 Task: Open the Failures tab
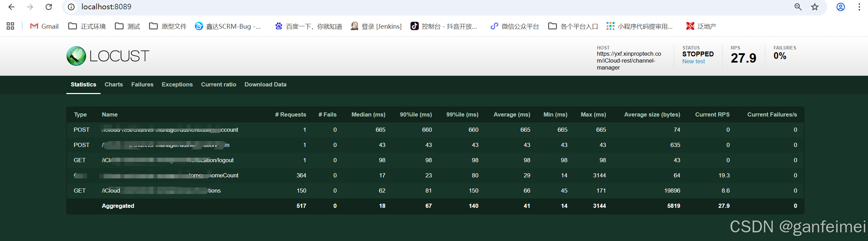(x=142, y=84)
